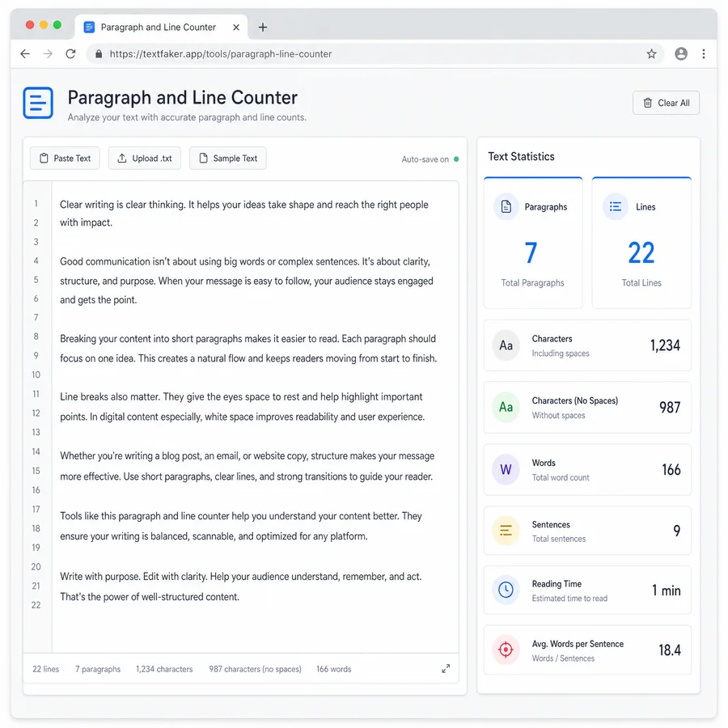Viewport: 728px width, 728px height.
Task: Click '22 lines' in the footer
Action: (45, 669)
